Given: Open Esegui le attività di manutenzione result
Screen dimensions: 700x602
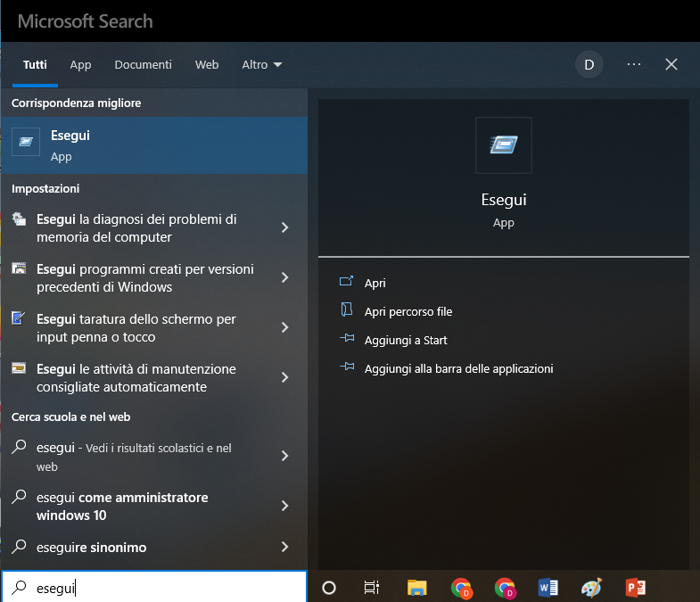Looking at the screenshot, I should pos(136,378).
